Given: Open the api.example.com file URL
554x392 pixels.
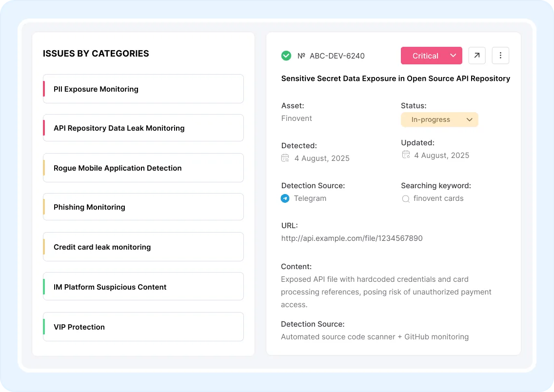Looking at the screenshot, I should (352, 238).
